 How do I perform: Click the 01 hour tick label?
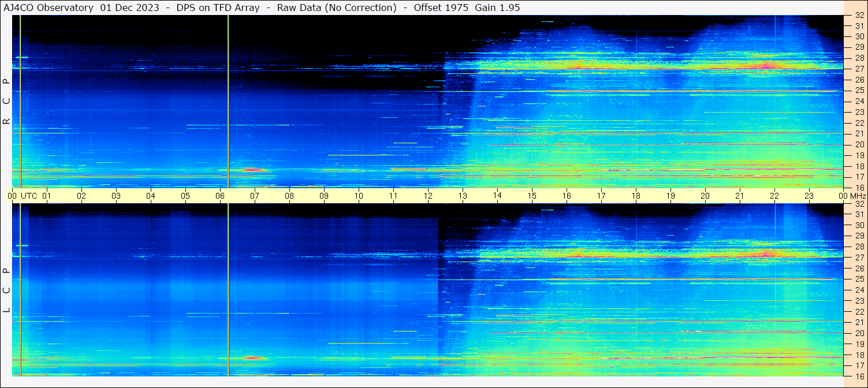47,196
